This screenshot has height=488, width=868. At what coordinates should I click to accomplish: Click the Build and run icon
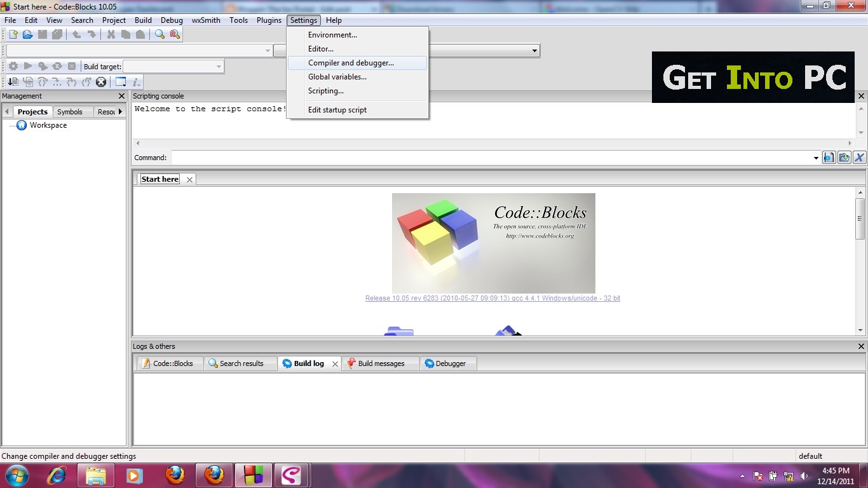point(43,66)
